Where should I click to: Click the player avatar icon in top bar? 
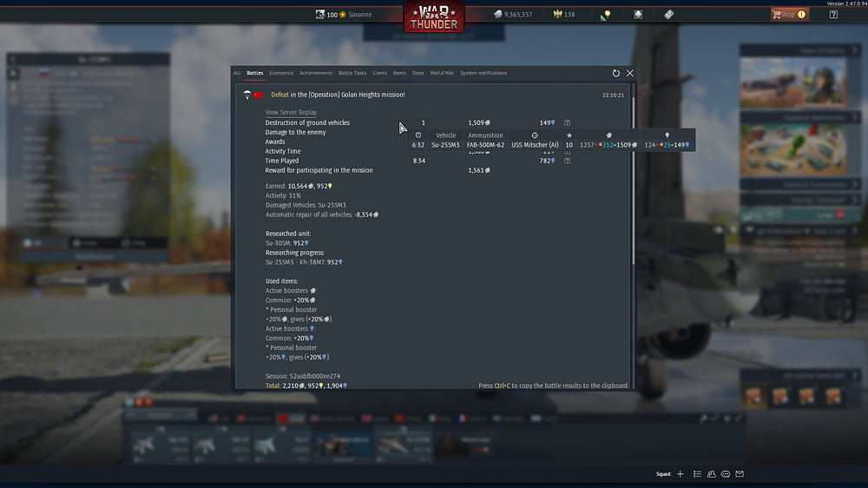tap(320, 15)
